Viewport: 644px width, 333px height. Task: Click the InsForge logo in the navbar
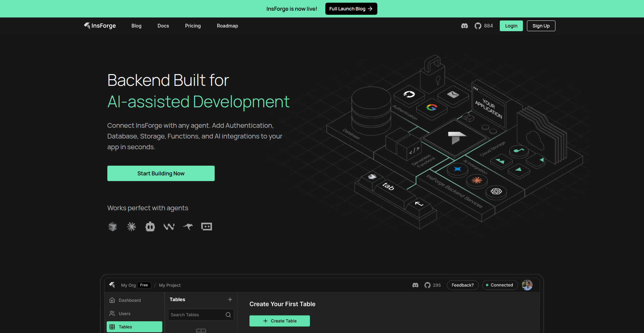point(100,26)
